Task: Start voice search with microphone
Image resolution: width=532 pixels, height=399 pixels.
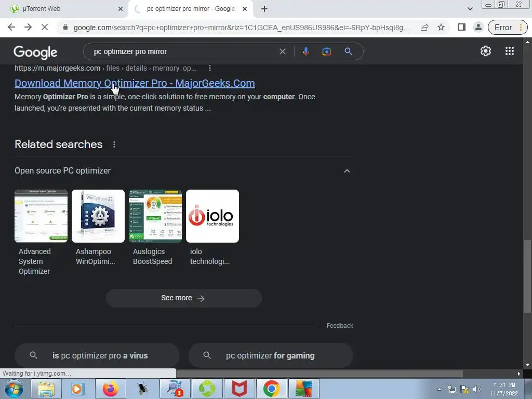Action: click(x=305, y=51)
